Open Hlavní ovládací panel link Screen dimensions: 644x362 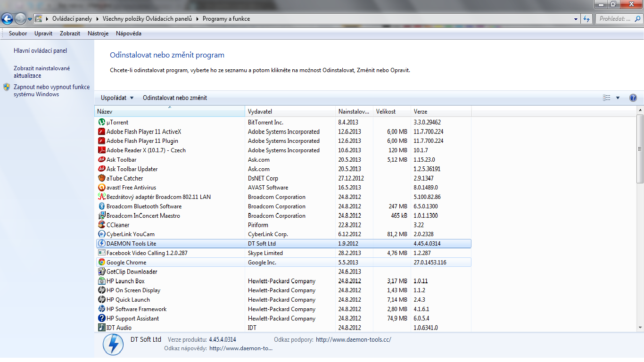point(41,51)
